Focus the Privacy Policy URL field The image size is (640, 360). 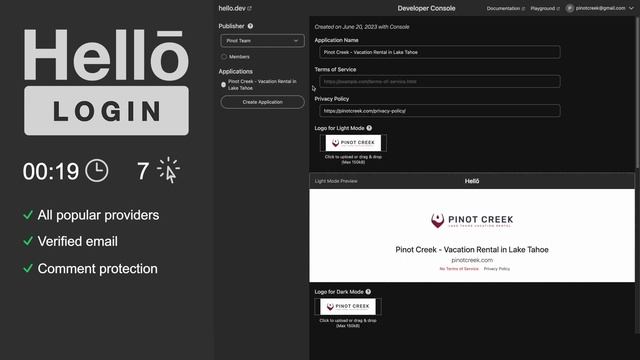pyautogui.click(x=440, y=111)
